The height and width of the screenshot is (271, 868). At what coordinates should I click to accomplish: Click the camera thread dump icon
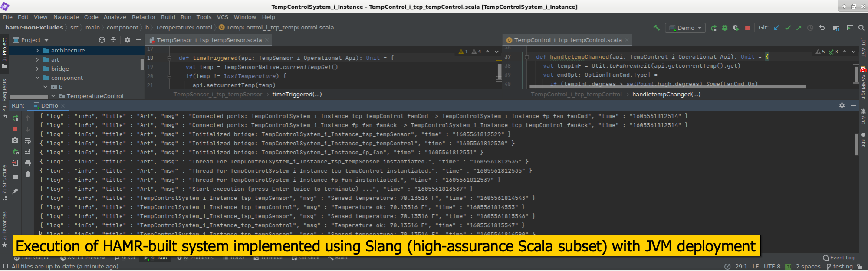coord(15,140)
